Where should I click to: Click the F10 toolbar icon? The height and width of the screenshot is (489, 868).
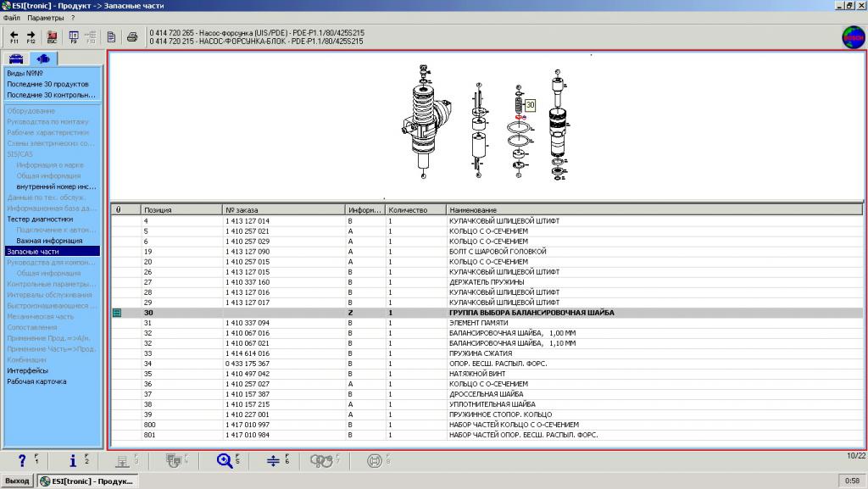click(91, 37)
